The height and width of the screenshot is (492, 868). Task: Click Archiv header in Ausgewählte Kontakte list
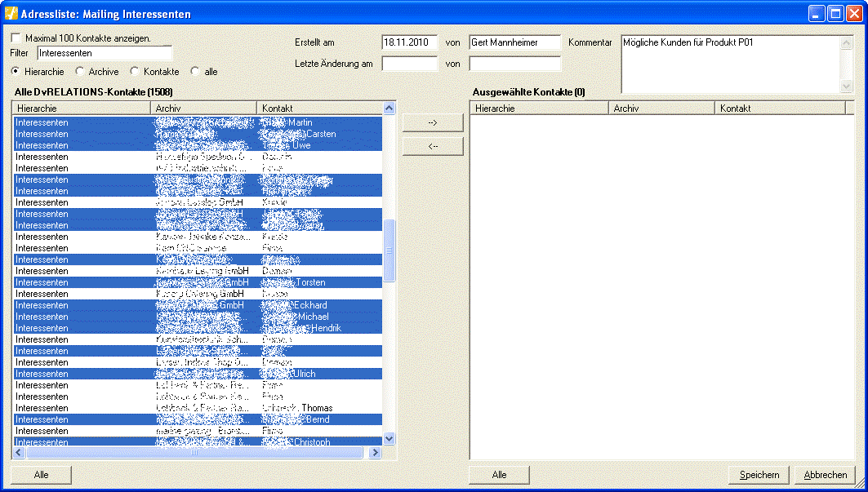pyautogui.click(x=661, y=109)
